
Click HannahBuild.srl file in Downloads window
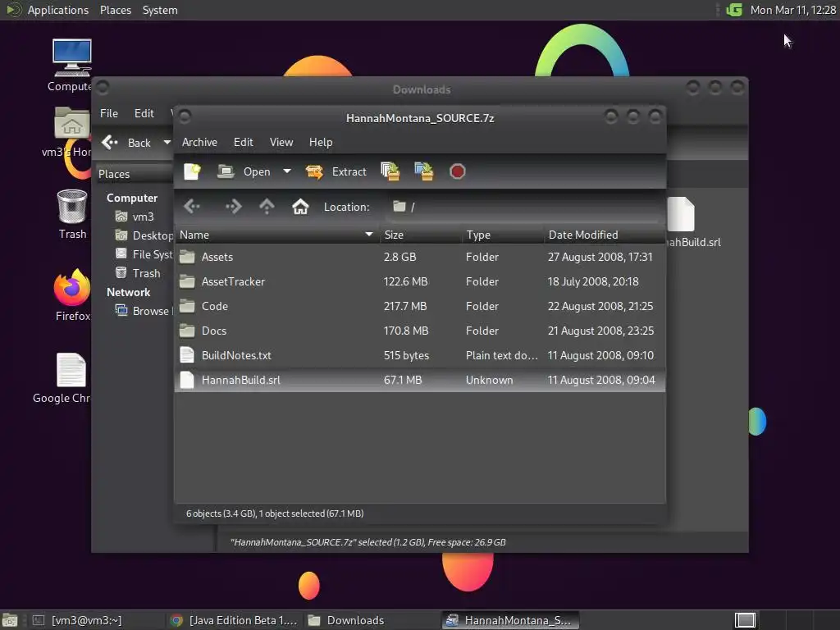(693, 222)
